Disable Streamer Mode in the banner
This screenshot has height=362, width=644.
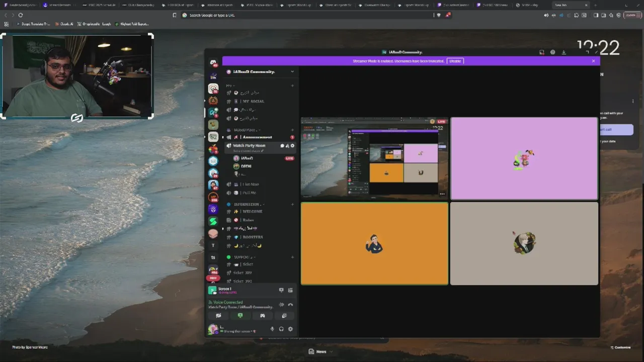tap(455, 61)
